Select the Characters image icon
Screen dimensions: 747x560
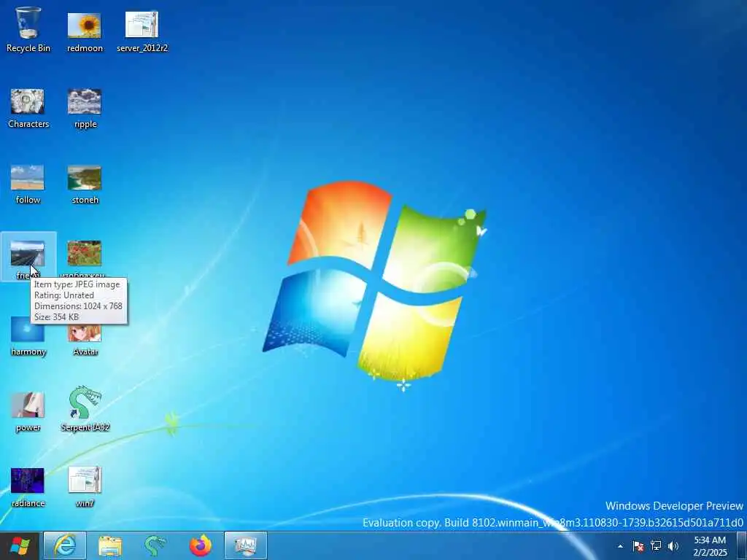(28, 108)
